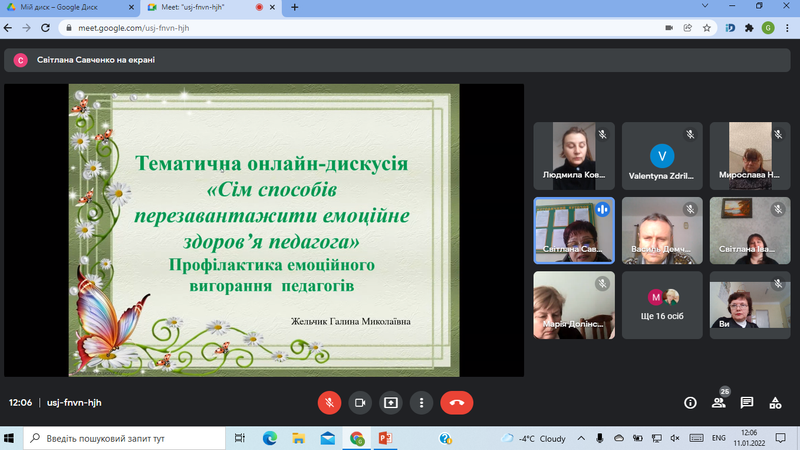Viewport: 800px width, 450px height.
Task: Open Task View on taskbar
Action: pos(240,438)
